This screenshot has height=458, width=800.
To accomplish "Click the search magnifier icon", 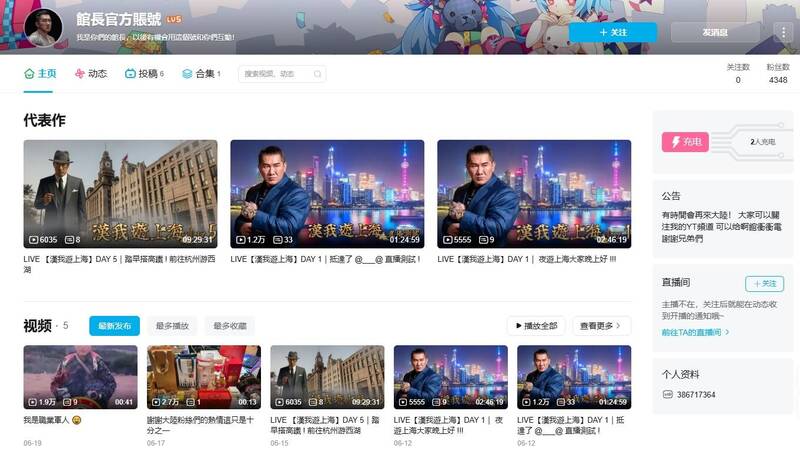I will point(317,74).
